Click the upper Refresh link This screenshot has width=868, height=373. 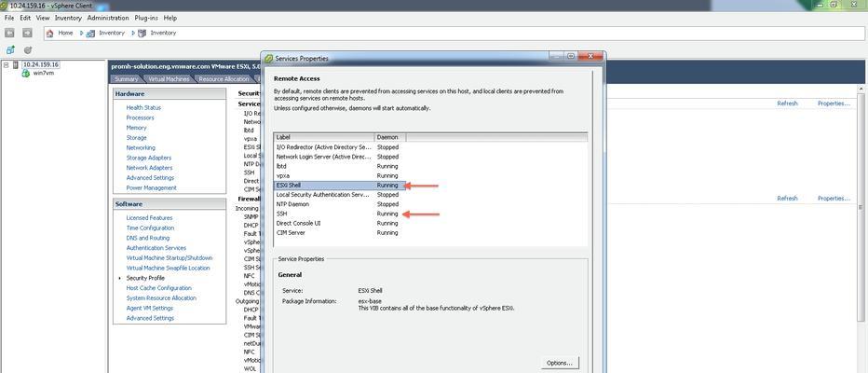coord(787,104)
